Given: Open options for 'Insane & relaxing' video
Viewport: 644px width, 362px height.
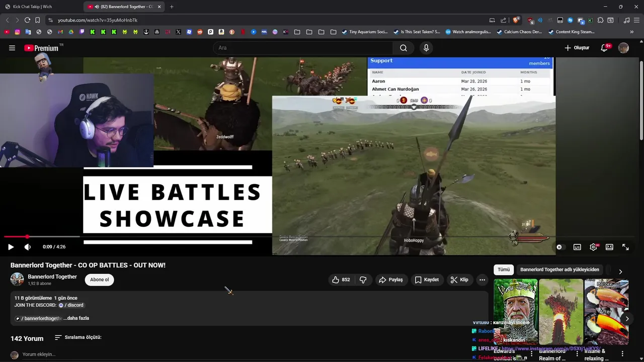Looking at the screenshot, I should [x=622, y=354].
